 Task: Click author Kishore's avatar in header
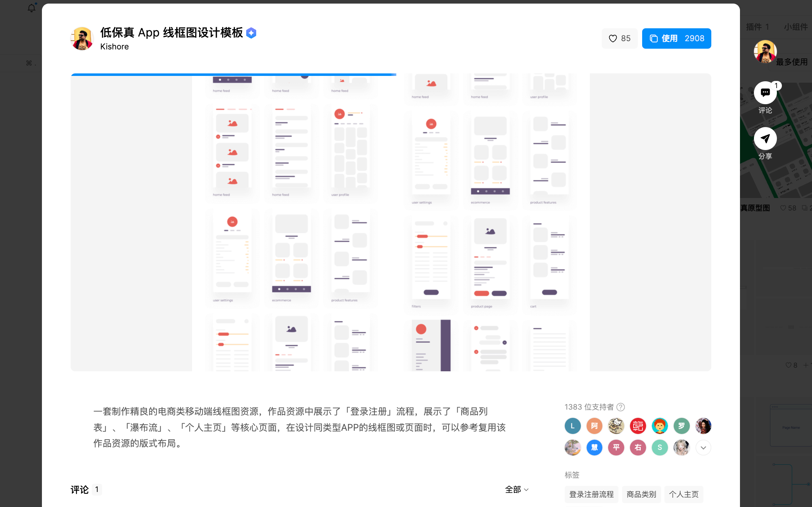[82, 39]
